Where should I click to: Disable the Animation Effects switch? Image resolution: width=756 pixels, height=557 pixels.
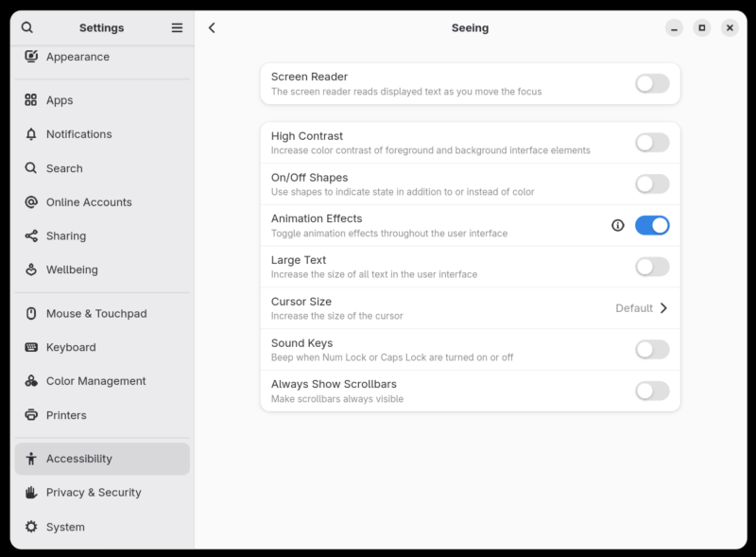coord(652,225)
